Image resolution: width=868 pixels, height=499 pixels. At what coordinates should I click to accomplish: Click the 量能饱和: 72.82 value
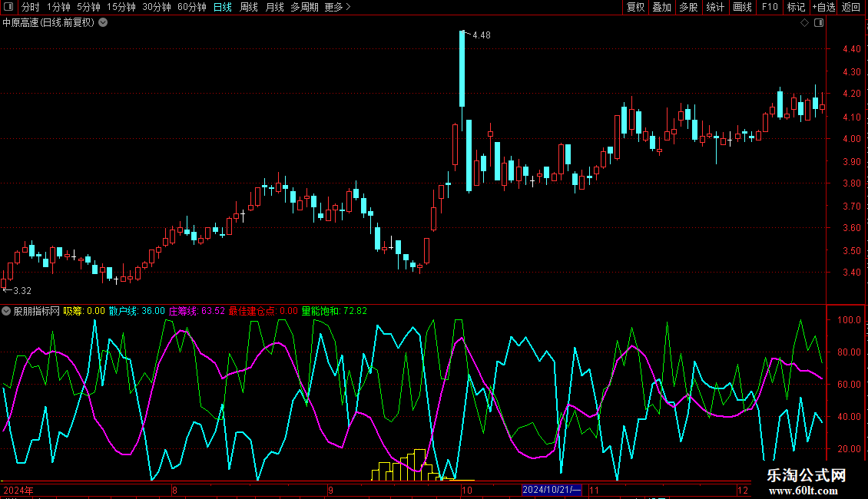[334, 311]
